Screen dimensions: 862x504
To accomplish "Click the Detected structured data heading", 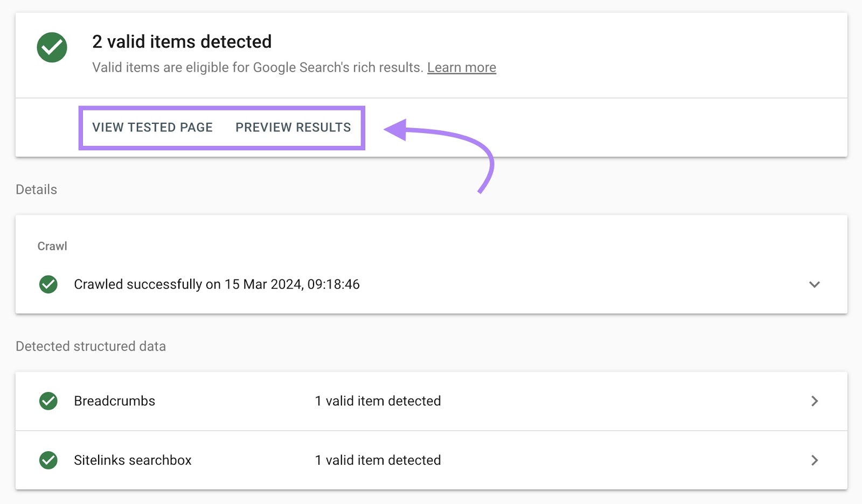I will tap(91, 346).
